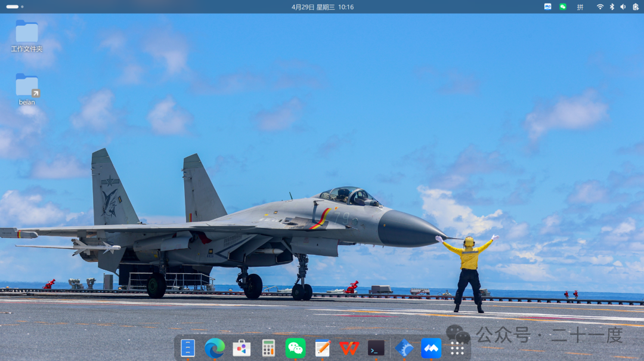The image size is (644, 361).
Task: Launch Microsoft Edge from the dock
Action: click(x=215, y=348)
